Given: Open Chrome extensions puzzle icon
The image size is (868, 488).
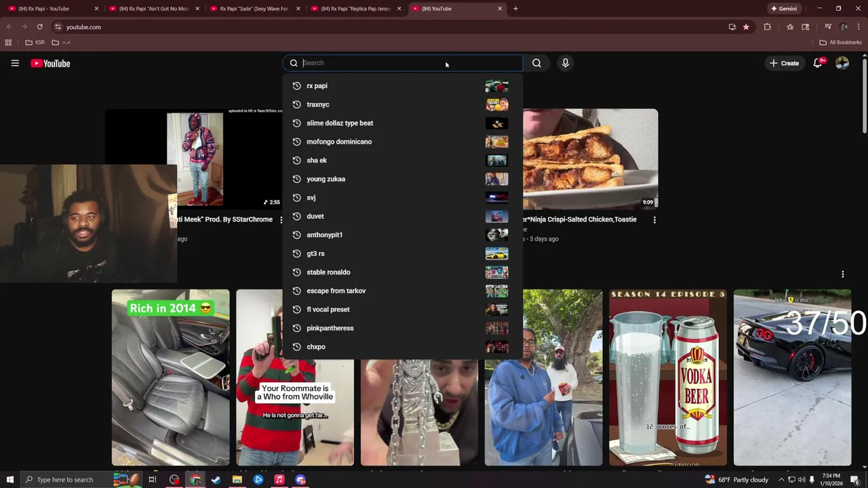Looking at the screenshot, I should pyautogui.click(x=768, y=27).
